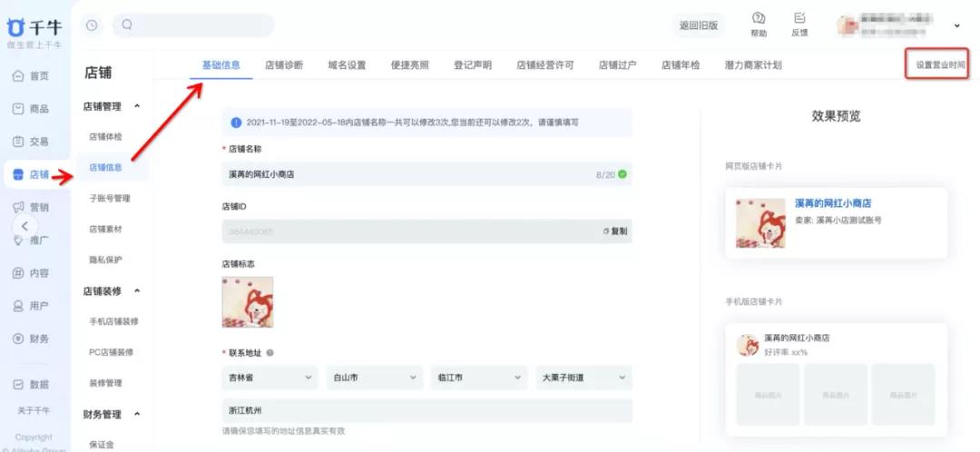The width and height of the screenshot is (980, 452).
Task: Open 数据 section in sidebar
Action: [31, 385]
